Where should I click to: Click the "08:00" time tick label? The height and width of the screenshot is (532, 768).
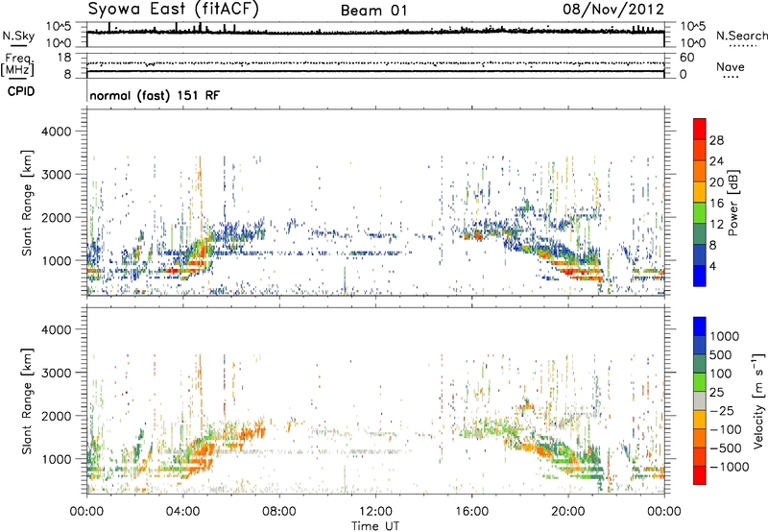(279, 512)
